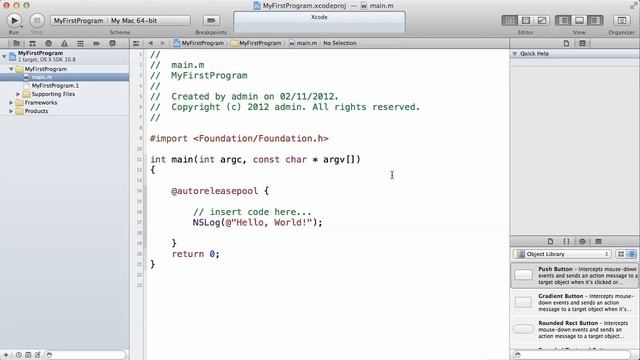The image size is (640, 360).
Task: Click the Run button
Action: 14,20
